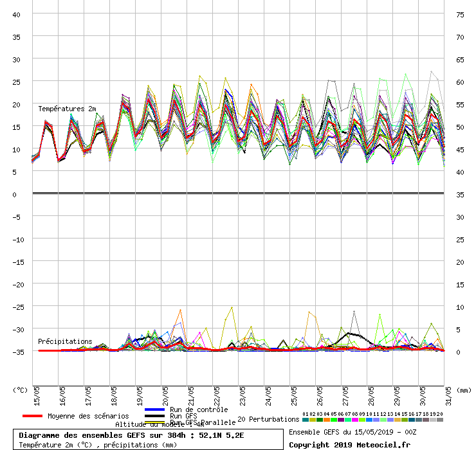Click '20 Perturbations' legend label
Viewport: 476px width, 450px height.
[x=268, y=419]
